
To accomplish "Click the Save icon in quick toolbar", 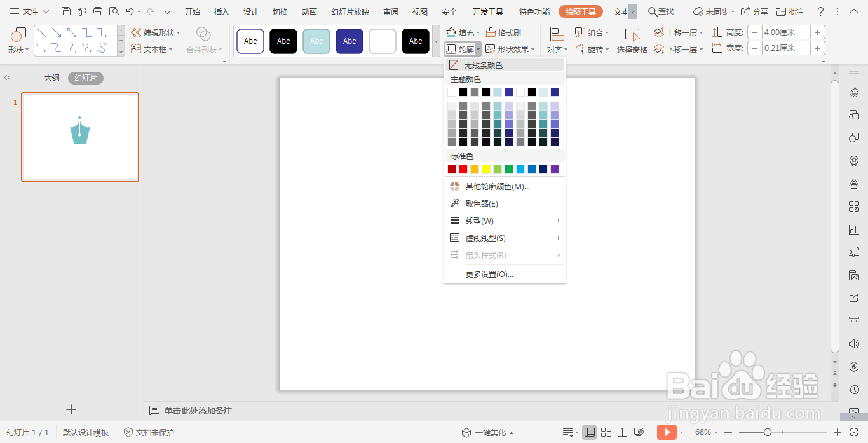I will click(x=66, y=11).
